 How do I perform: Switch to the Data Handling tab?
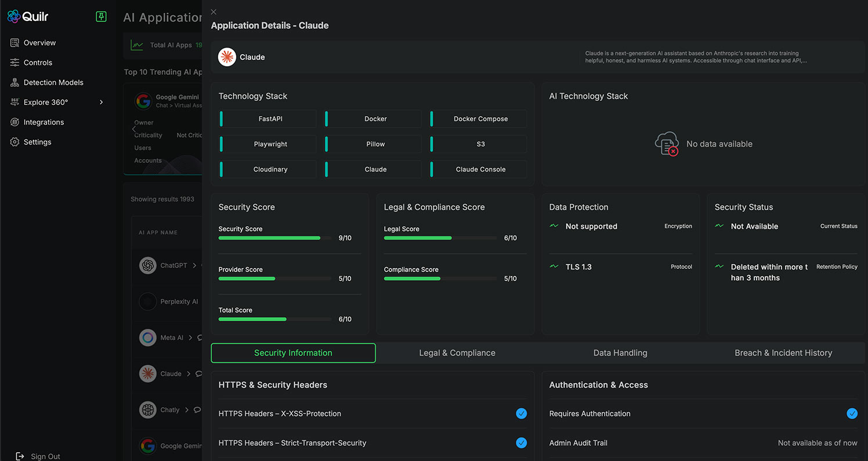click(620, 353)
